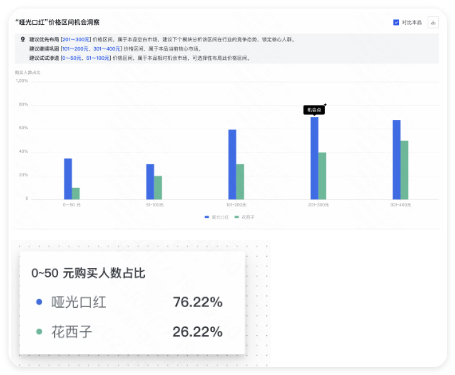Click the 301-400元 x-axis label
The width and height of the screenshot is (455, 375).
coord(401,205)
